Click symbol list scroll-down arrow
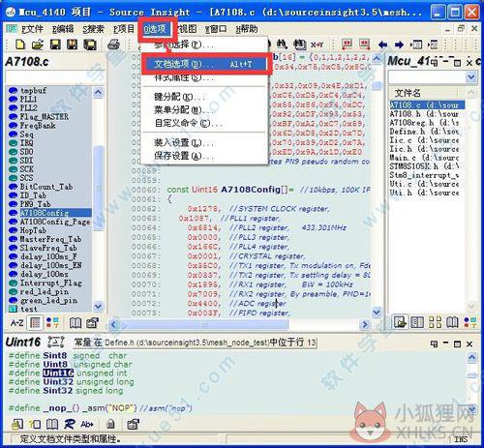Screen dimensions: 484x448 98,306
